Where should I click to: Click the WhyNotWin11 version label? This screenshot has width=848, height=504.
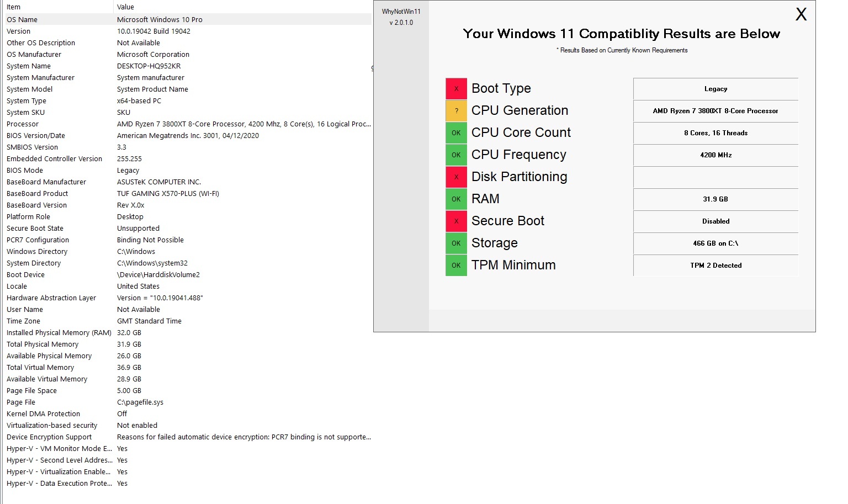401,23
